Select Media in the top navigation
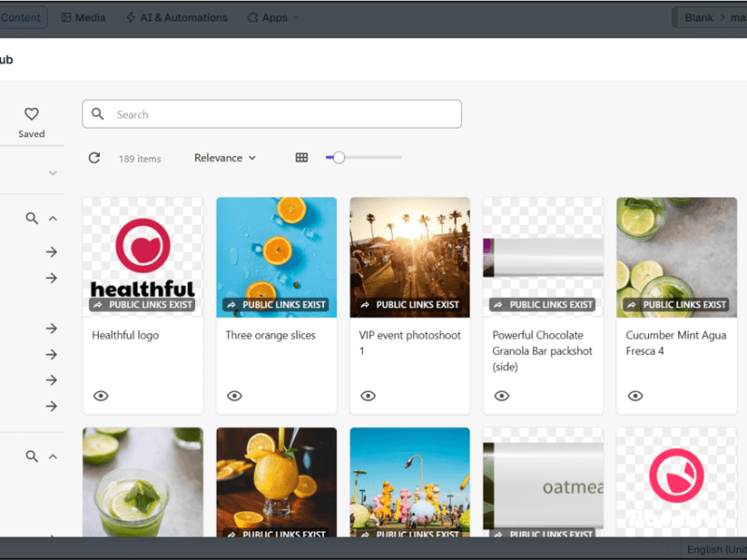The image size is (747, 560). [x=83, y=17]
